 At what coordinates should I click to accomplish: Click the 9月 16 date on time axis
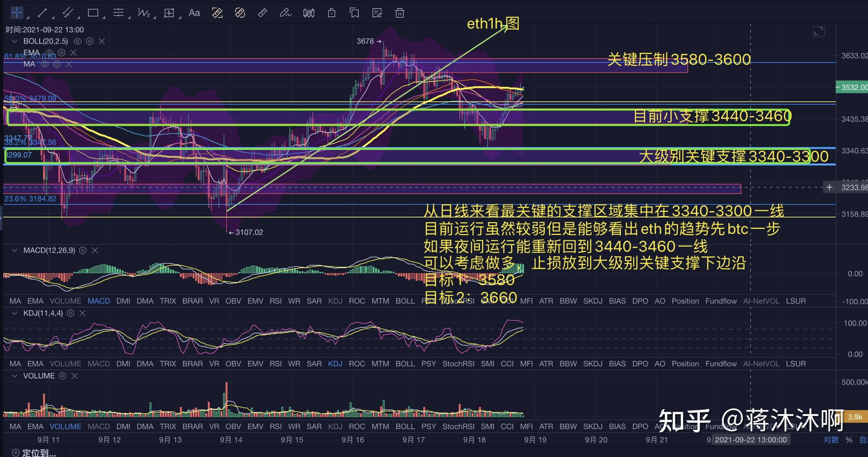click(353, 440)
